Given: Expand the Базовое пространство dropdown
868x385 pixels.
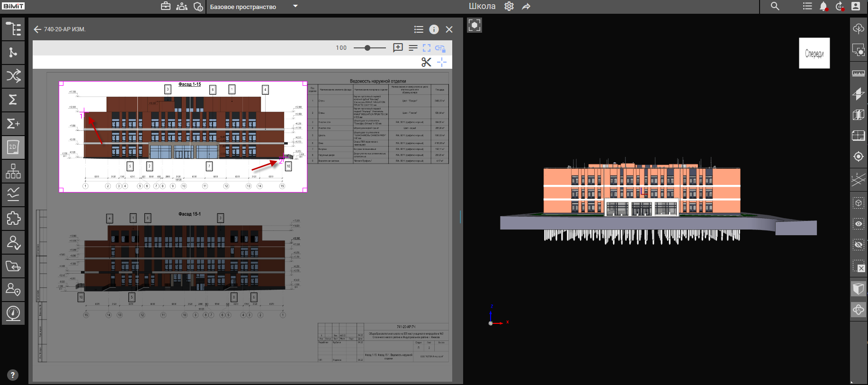Looking at the screenshot, I should [295, 7].
